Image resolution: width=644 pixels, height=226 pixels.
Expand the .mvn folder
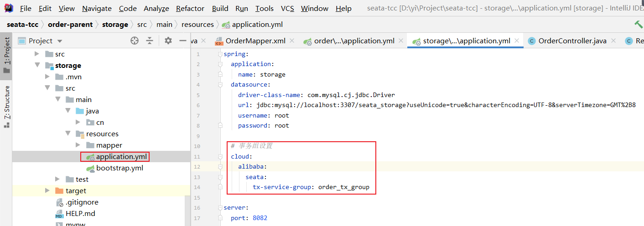(x=47, y=77)
